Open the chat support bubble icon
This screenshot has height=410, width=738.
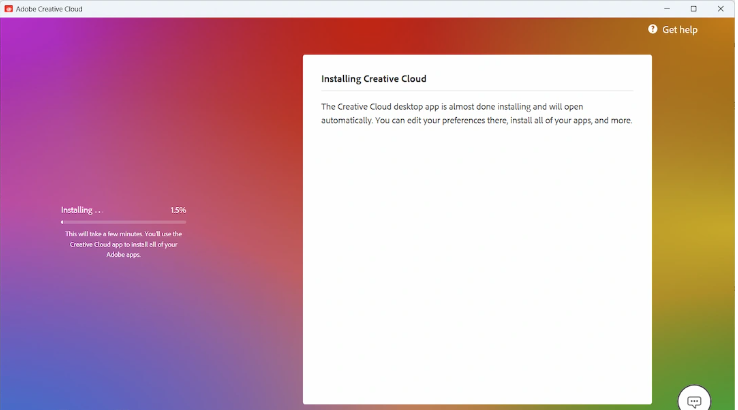pyautogui.click(x=694, y=400)
